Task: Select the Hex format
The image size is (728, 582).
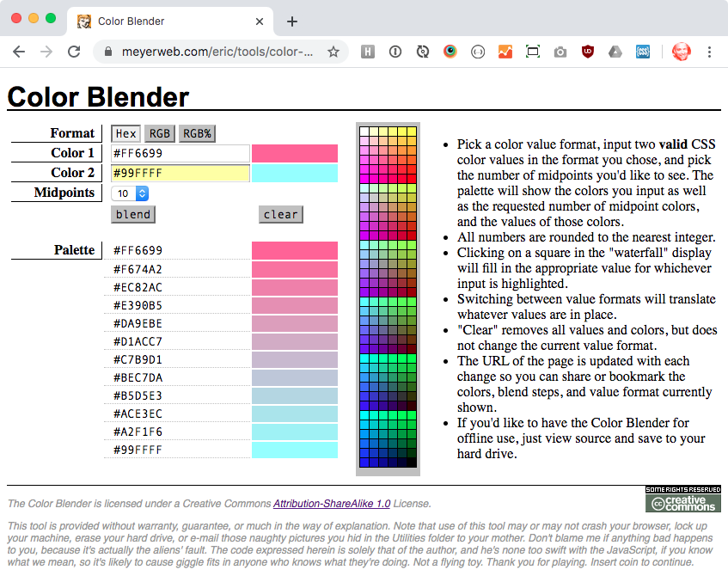Action: pos(125,134)
